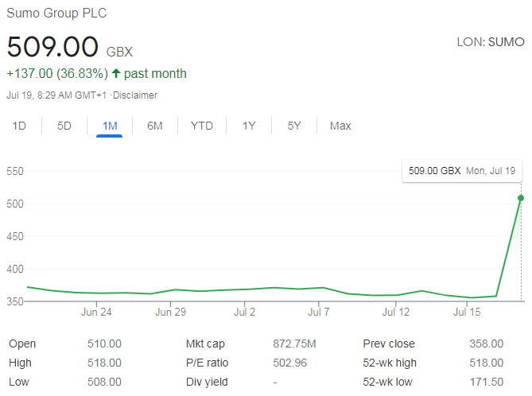The image size is (532, 396).
Task: Click the Sumo Group PLC title
Action: (56, 14)
